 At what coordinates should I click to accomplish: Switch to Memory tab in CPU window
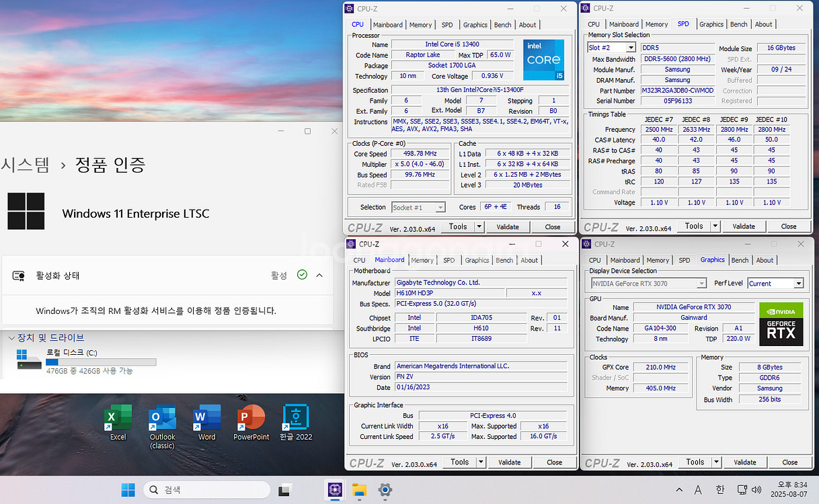pos(420,25)
